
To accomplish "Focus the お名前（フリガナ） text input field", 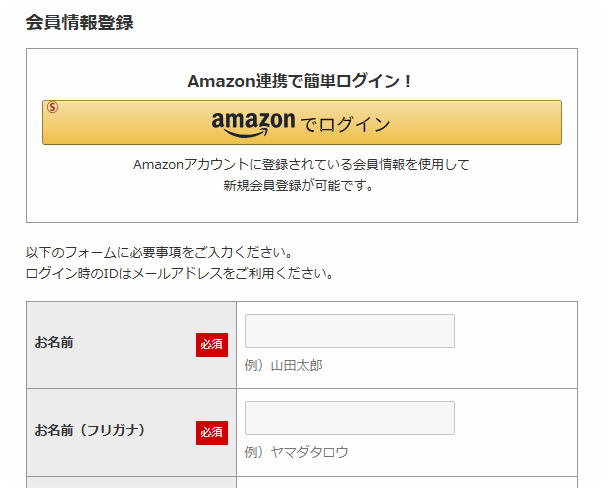I will point(349,418).
